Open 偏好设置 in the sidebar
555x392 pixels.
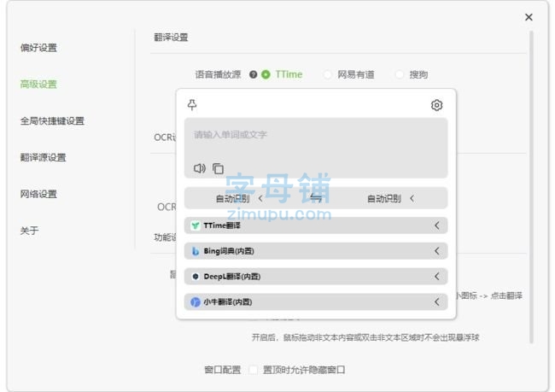(x=38, y=48)
